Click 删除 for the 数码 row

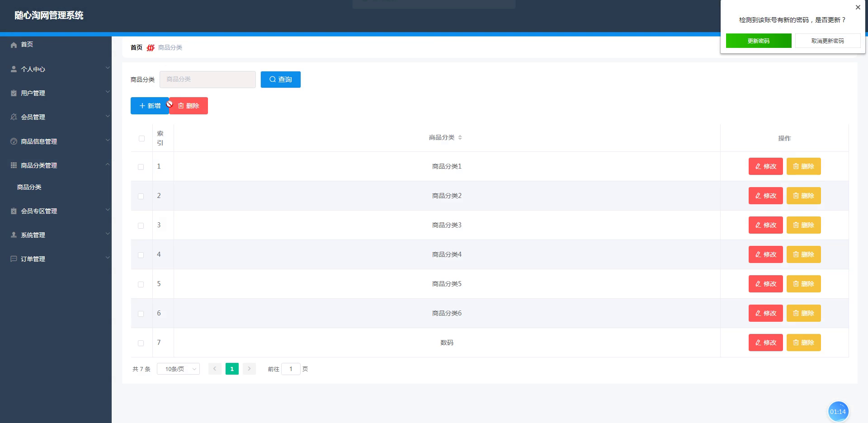pyautogui.click(x=803, y=343)
